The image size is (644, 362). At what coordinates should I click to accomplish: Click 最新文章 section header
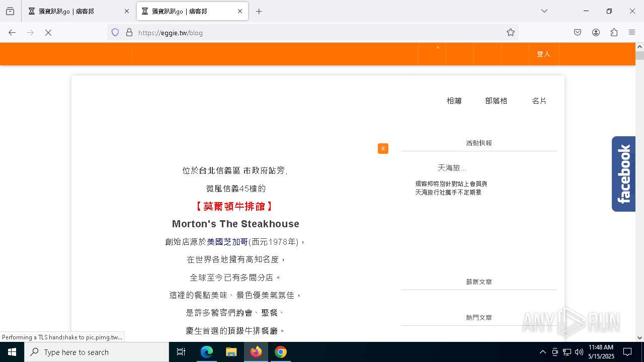pyautogui.click(x=479, y=282)
